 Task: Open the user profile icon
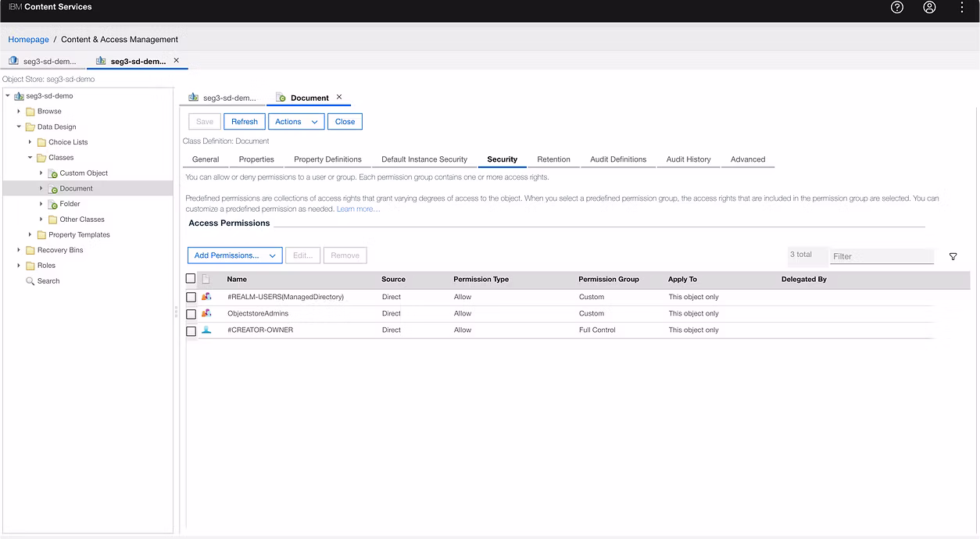tap(929, 7)
